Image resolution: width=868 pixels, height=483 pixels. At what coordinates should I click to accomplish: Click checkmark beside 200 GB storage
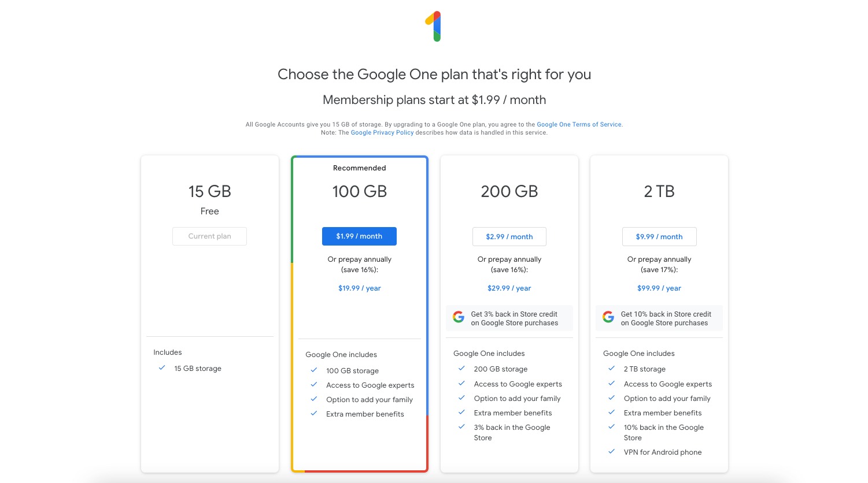(x=461, y=368)
